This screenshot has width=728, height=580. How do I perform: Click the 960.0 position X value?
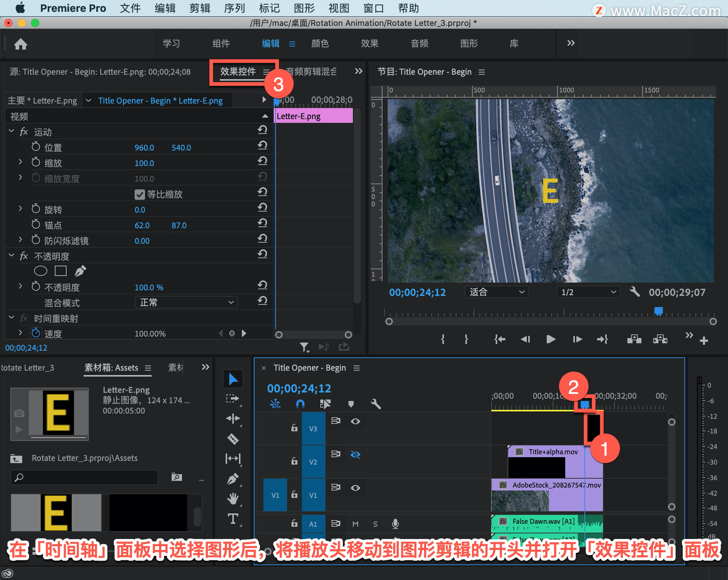coord(144,148)
